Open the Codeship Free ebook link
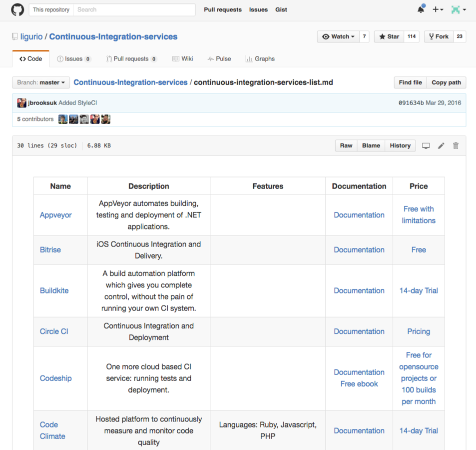Image resolution: width=476 pixels, height=450 pixels. pos(359,384)
